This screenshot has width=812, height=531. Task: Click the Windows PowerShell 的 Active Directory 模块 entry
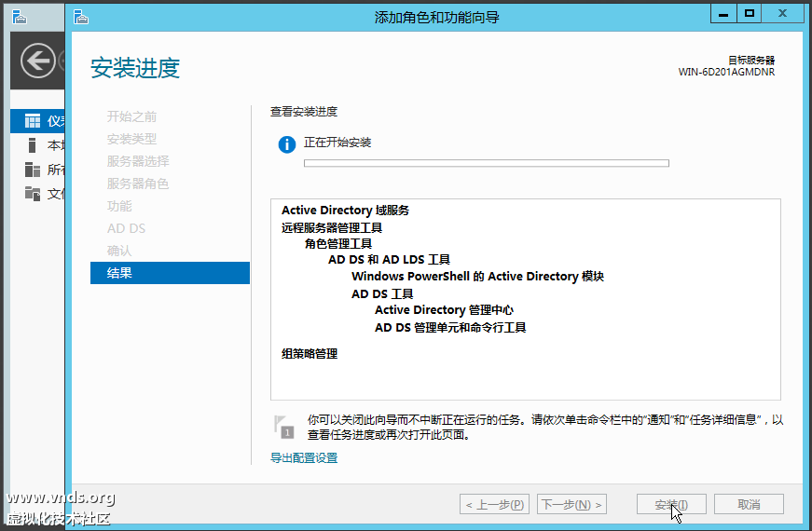coord(477,277)
